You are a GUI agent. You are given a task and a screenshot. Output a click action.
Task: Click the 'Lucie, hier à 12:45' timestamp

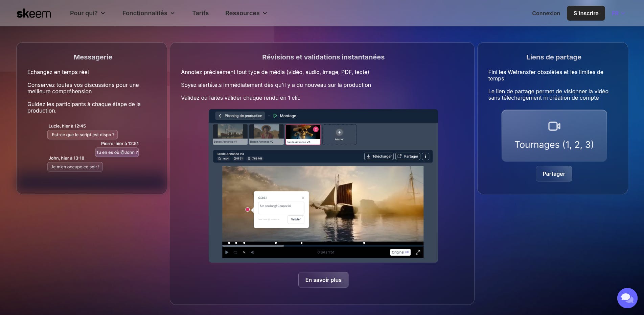click(67, 126)
